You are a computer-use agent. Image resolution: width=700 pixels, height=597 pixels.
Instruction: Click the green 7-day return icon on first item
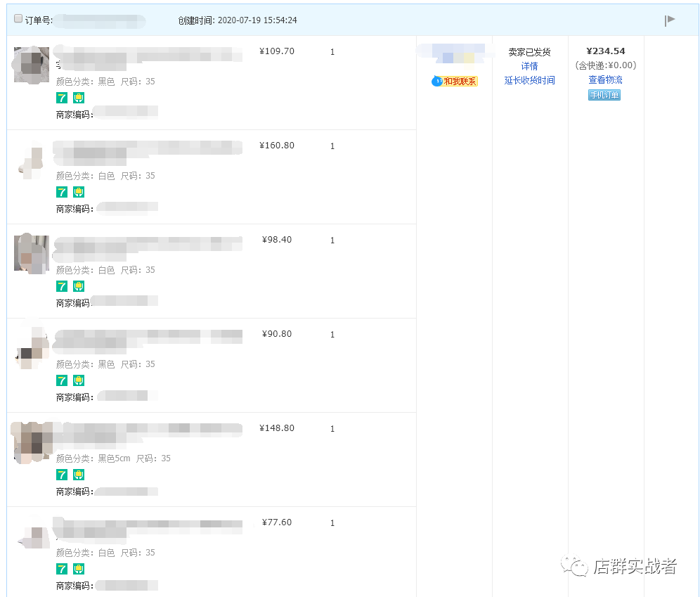pyautogui.click(x=61, y=98)
